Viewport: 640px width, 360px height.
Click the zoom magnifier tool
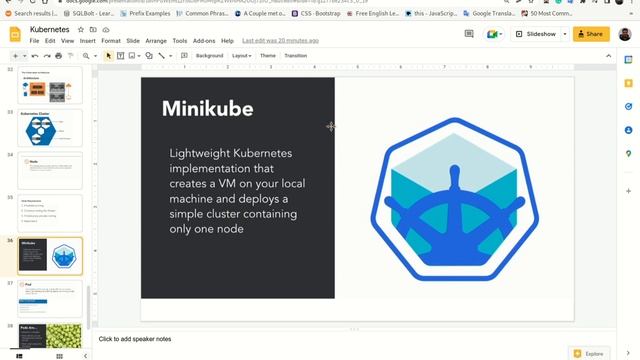point(86,56)
